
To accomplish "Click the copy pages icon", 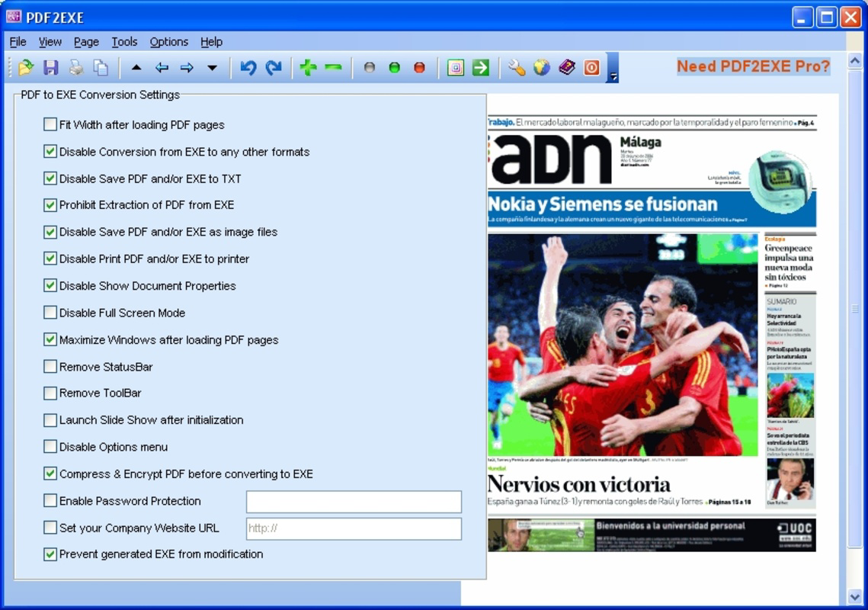I will 100,68.
